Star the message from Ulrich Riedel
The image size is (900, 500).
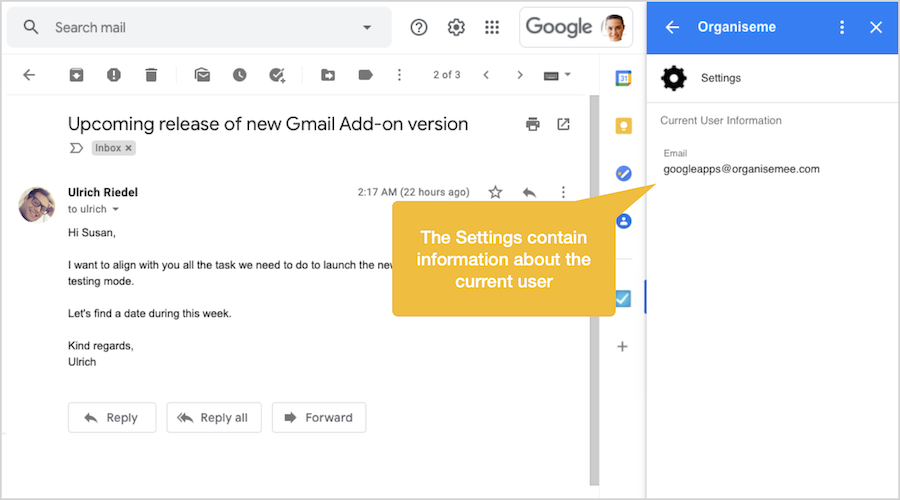point(495,192)
